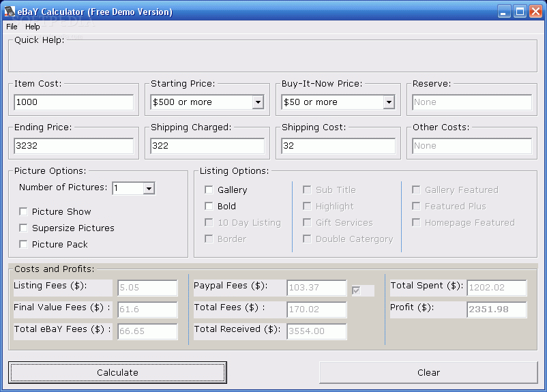Expand the Starting Price dropdown
Viewport: 547px width, 392px height.
(258, 102)
